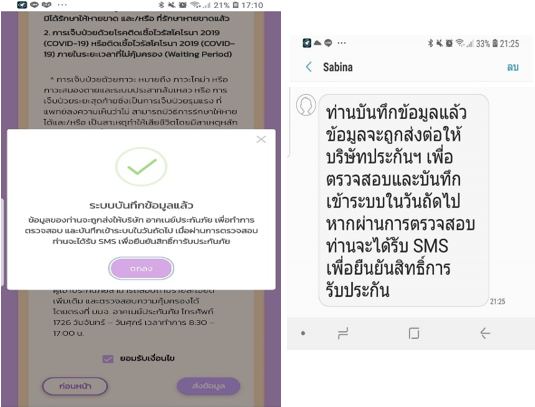Tap the purple ตกลง confirm button
The image size is (535, 407).
pos(141,268)
